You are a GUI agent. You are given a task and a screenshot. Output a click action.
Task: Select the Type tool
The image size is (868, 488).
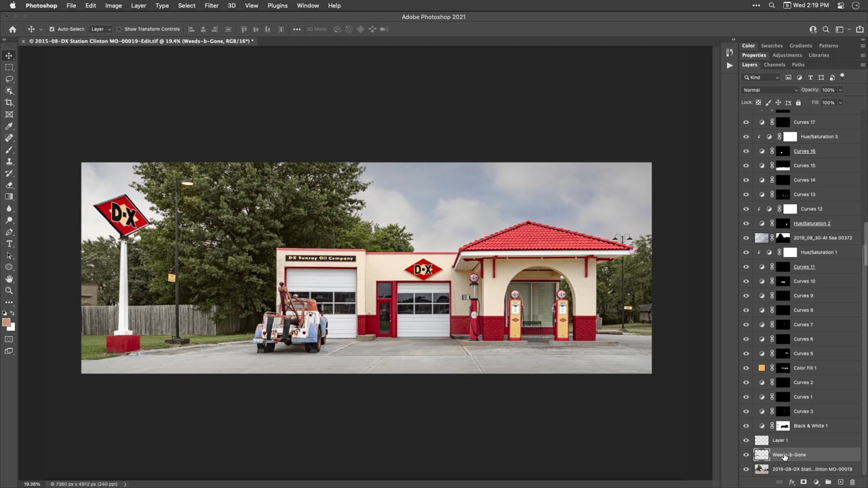click(x=9, y=243)
